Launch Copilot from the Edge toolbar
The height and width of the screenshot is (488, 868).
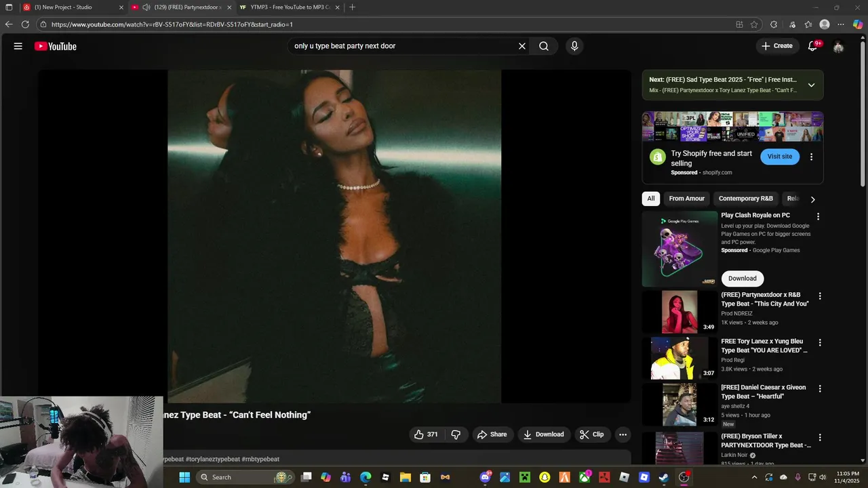click(858, 24)
